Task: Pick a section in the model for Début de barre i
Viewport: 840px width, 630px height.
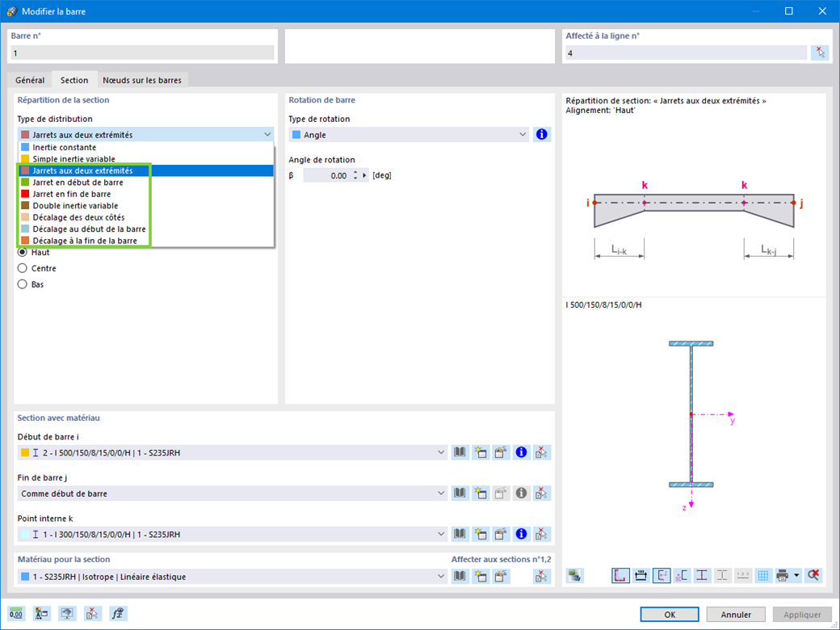Action: [x=542, y=452]
